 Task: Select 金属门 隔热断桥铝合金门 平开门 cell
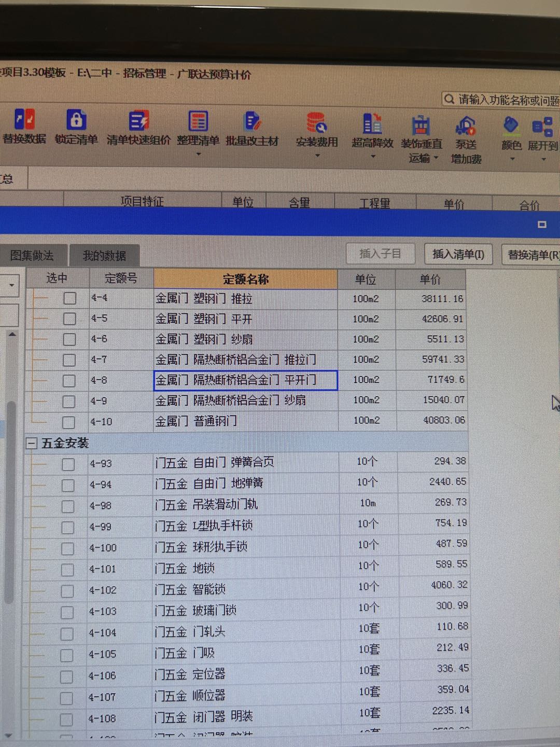point(246,380)
